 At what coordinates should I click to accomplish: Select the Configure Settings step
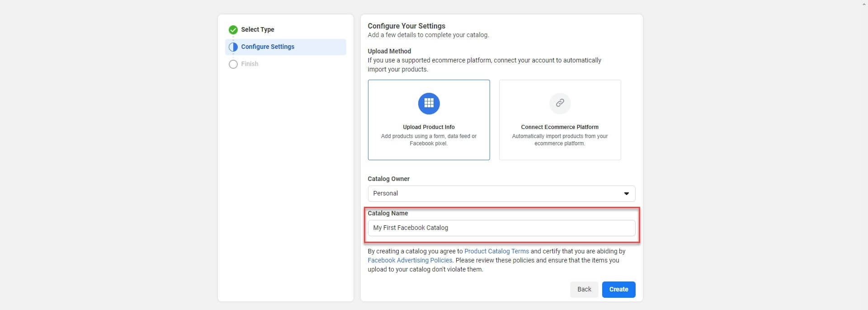coord(286,47)
